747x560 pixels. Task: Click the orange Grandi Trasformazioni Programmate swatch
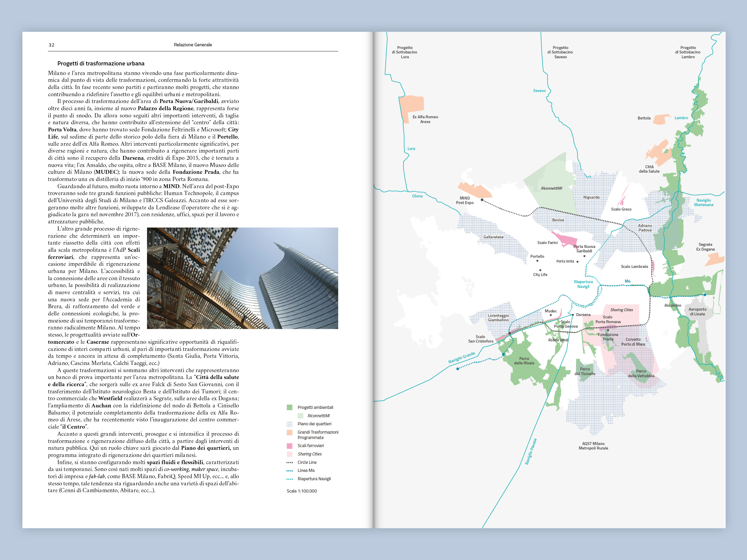coord(290,432)
